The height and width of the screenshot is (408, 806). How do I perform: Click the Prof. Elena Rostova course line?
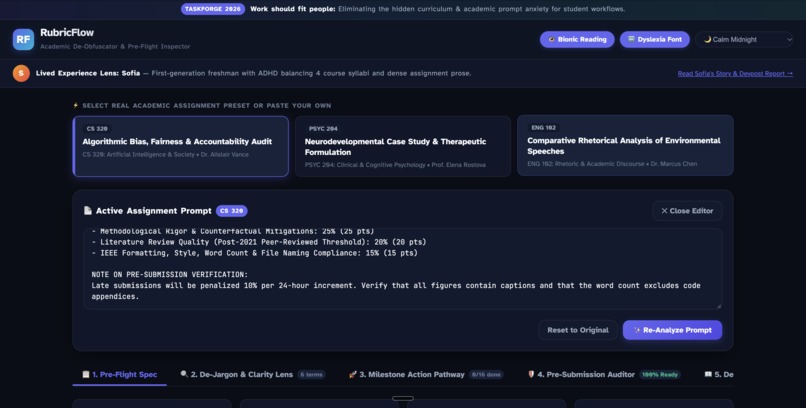[395, 165]
